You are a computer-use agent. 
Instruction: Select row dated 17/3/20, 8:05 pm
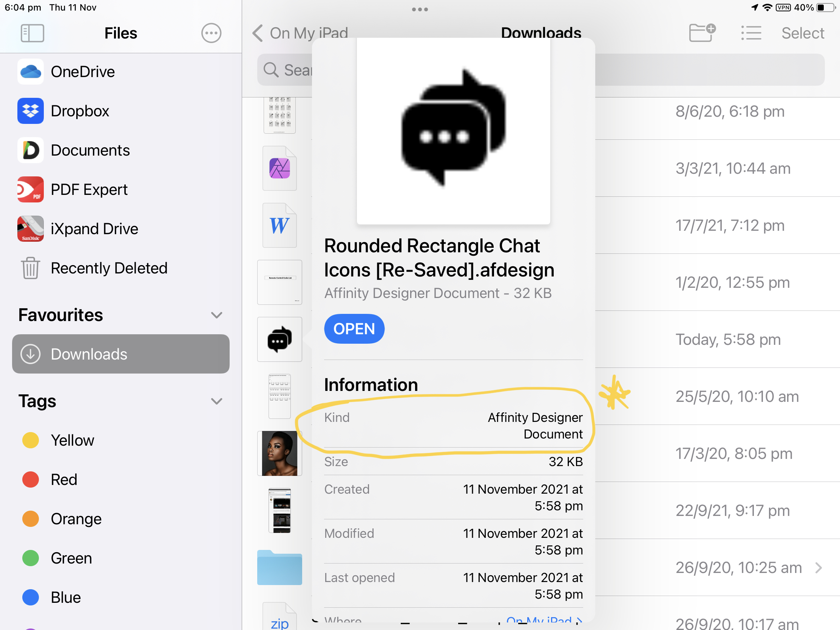point(733,453)
